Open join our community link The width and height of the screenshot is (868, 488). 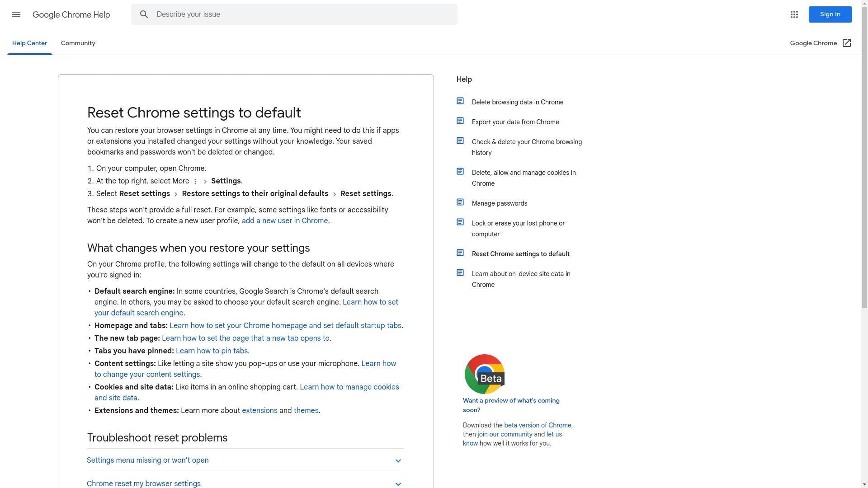pos(505,434)
